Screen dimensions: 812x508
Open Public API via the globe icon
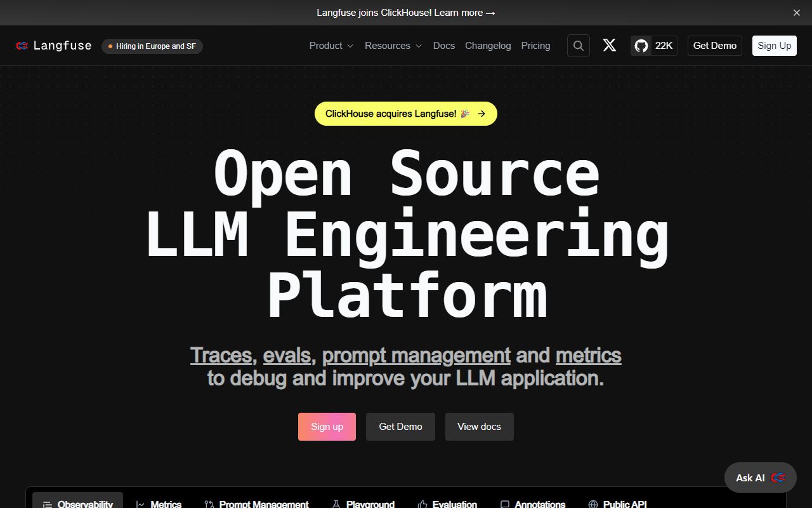coord(593,504)
